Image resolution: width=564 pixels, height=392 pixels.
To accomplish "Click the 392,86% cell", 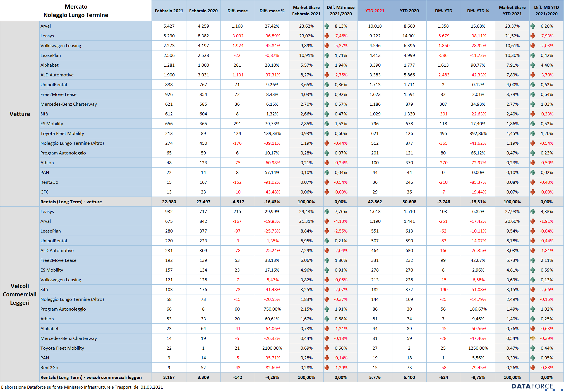I will tap(478, 133).
